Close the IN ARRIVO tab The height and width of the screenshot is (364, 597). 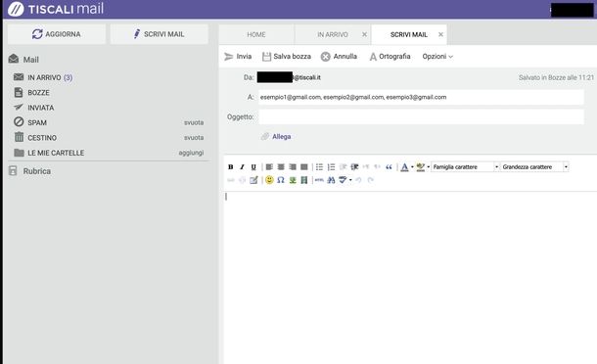pos(364,34)
